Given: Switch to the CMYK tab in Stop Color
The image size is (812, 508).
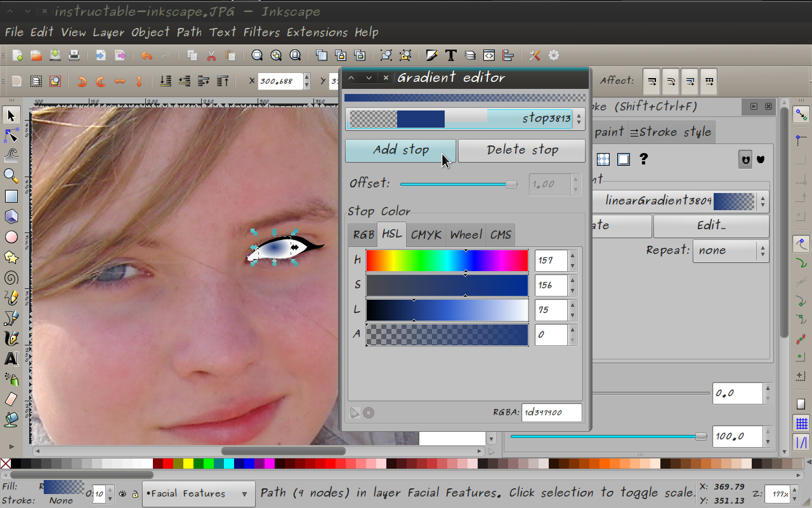Looking at the screenshot, I should click(426, 234).
